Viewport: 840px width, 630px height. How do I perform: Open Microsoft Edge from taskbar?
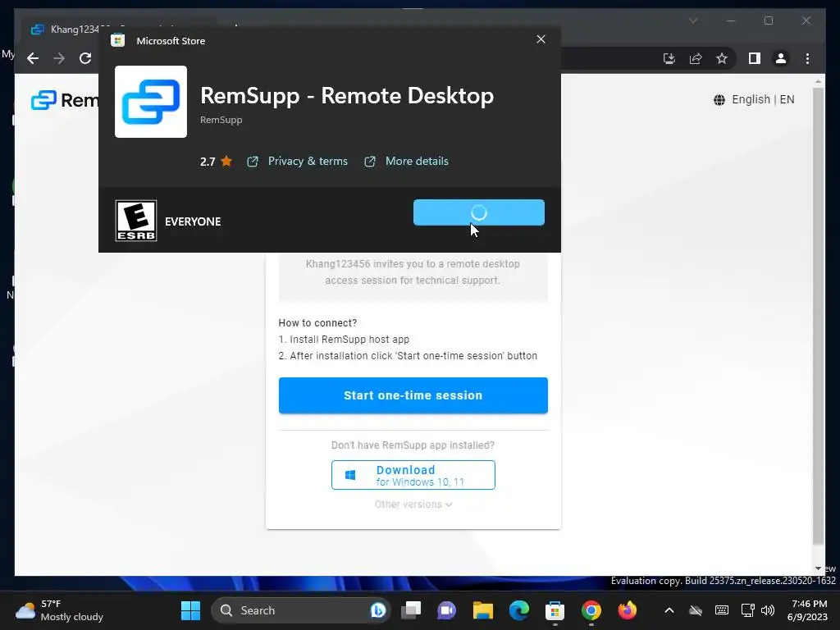click(518, 610)
